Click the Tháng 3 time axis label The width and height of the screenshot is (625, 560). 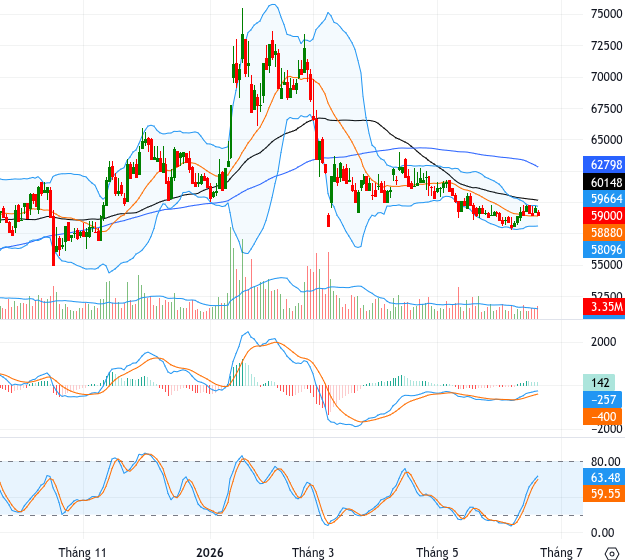pyautogui.click(x=313, y=553)
